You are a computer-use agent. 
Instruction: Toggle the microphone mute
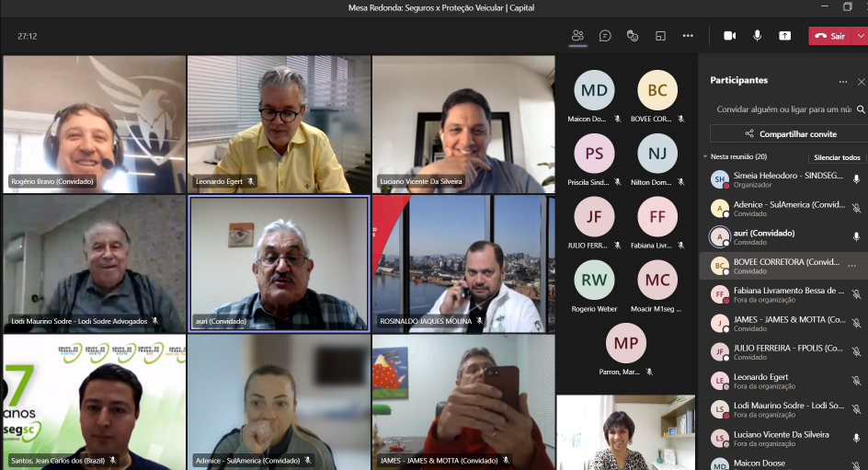pyautogui.click(x=758, y=36)
